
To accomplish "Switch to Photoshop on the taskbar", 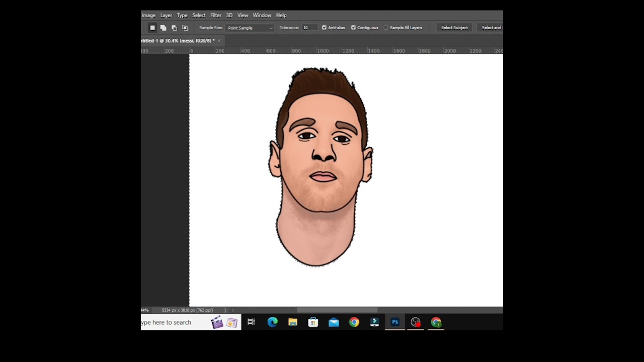I will [395, 322].
